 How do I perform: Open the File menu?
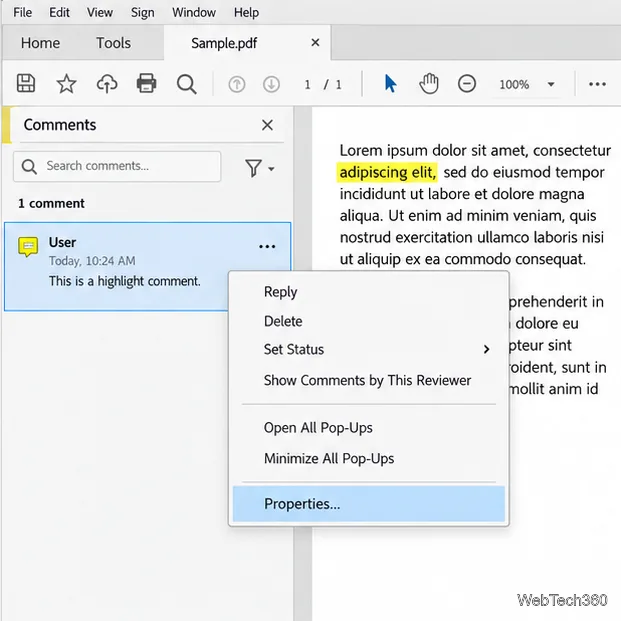tap(23, 13)
